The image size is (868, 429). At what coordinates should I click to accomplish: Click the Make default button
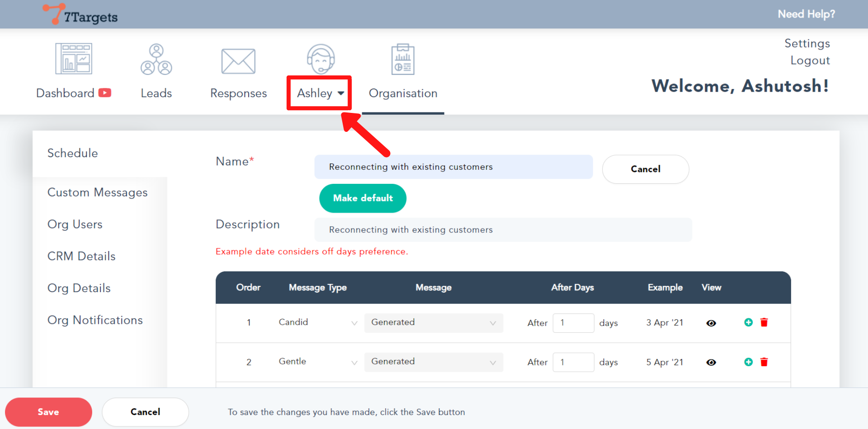(362, 198)
